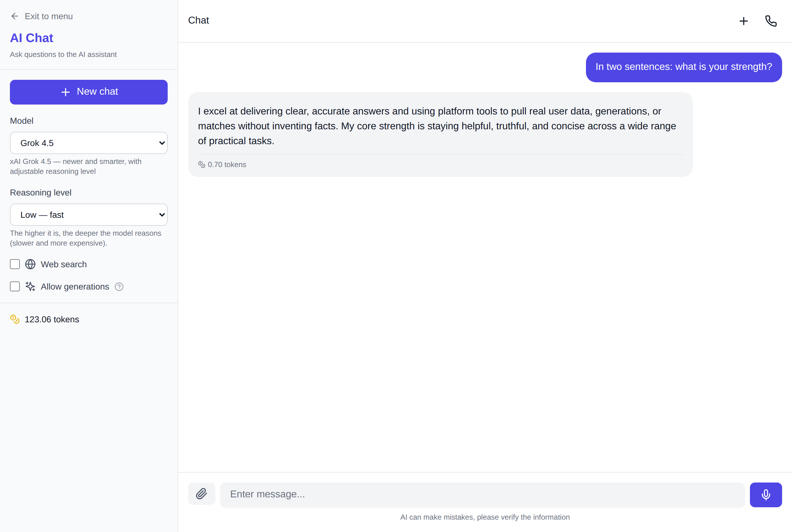
Task: Start a voice call with phone icon
Action: tap(771, 21)
